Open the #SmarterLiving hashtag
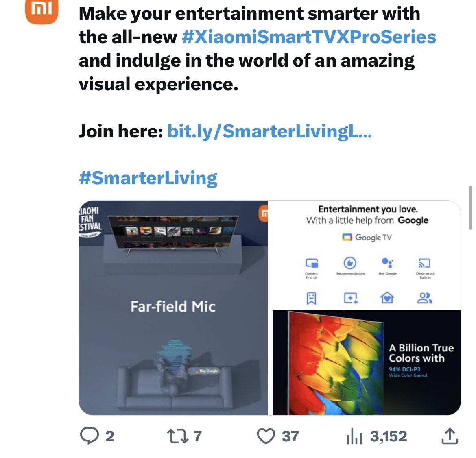The width and height of the screenshot is (476, 458). click(148, 178)
